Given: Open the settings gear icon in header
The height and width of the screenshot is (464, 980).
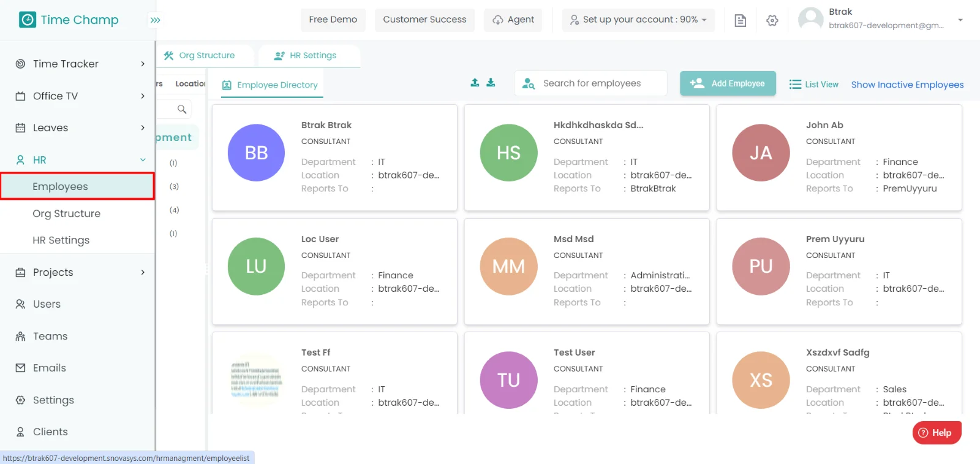Looking at the screenshot, I should tap(772, 20).
